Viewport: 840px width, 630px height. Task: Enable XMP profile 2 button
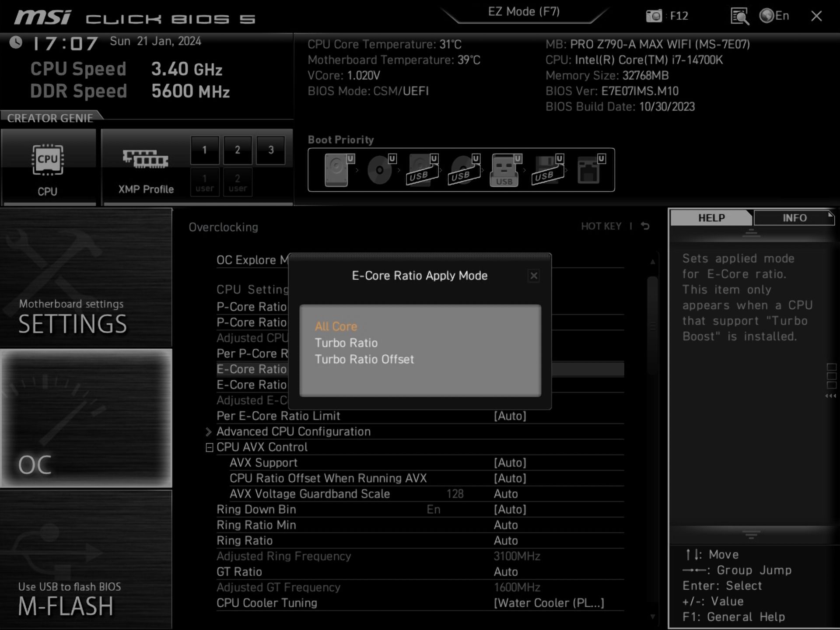click(x=238, y=150)
